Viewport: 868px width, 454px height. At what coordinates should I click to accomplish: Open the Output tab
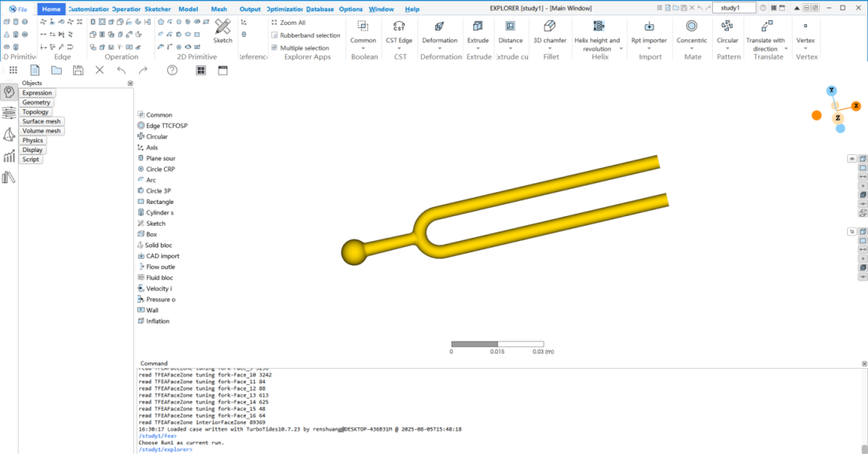tap(250, 9)
